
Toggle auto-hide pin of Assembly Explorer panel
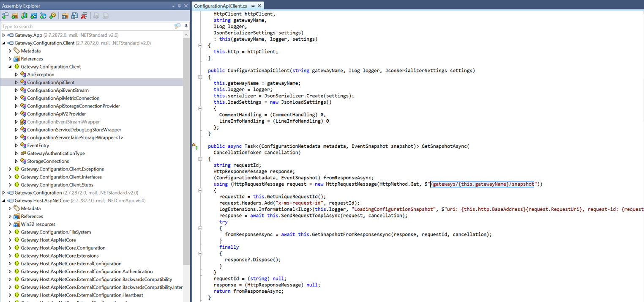179,6
